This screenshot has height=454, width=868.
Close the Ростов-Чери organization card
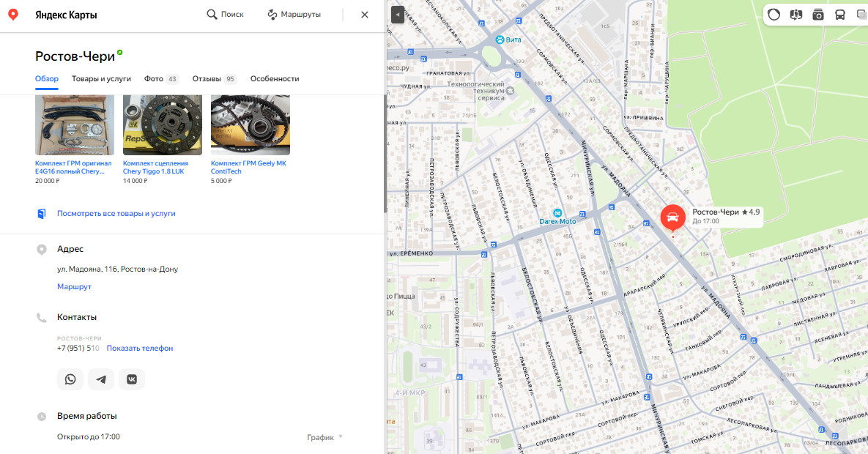coord(364,15)
